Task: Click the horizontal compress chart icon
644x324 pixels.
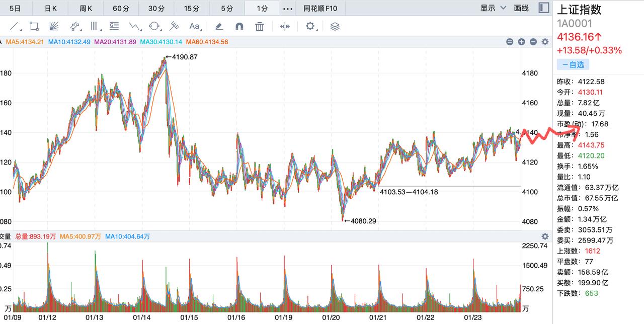Action: [285, 26]
